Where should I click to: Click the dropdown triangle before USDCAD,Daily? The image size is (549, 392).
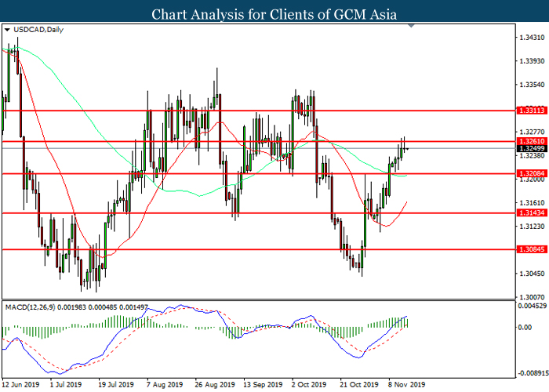tap(7, 31)
